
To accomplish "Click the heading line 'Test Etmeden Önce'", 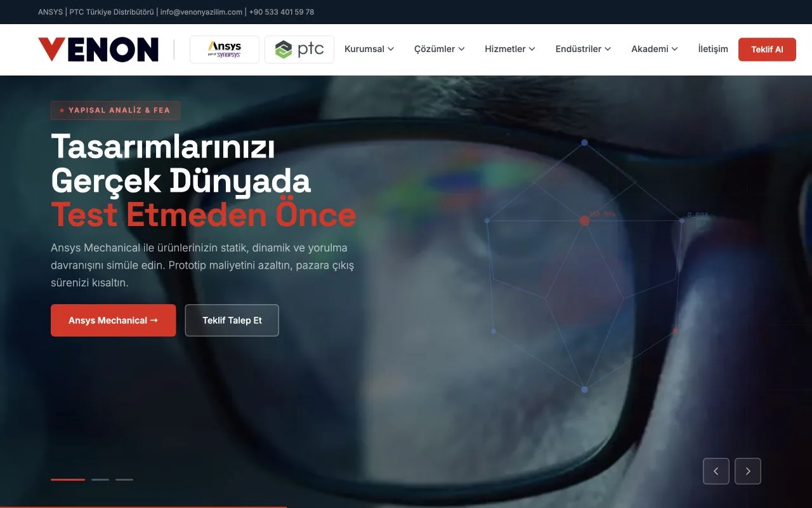I will pyautogui.click(x=204, y=215).
